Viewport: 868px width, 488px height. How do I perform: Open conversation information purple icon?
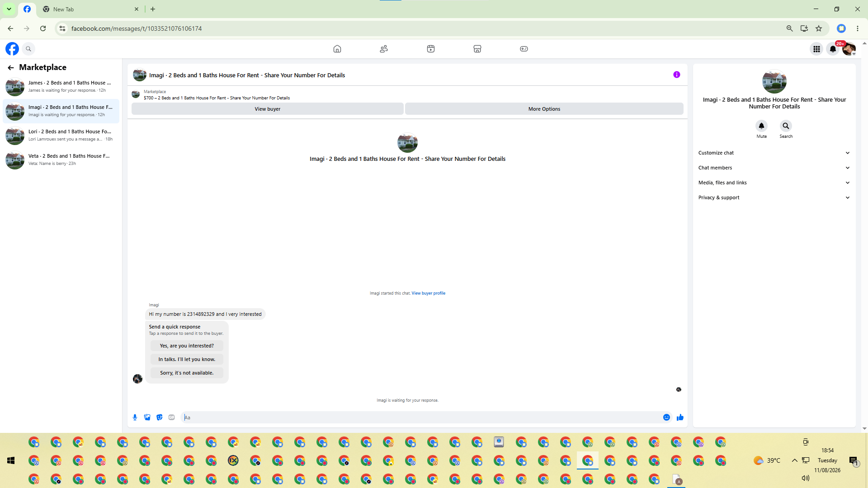point(677,75)
